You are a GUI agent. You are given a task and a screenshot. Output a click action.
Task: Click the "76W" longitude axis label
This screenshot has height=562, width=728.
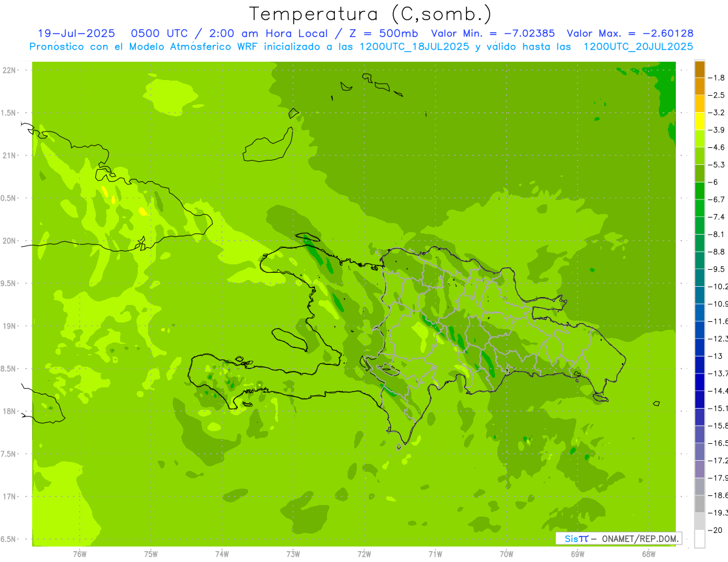(x=79, y=554)
